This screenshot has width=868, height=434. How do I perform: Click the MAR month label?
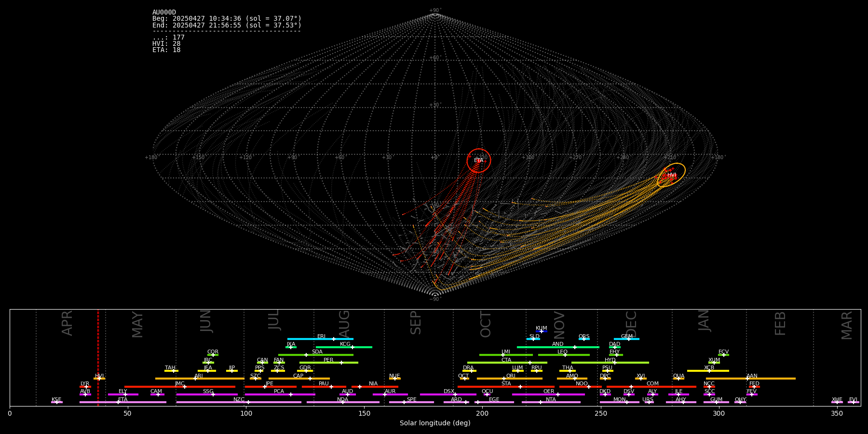846,325
